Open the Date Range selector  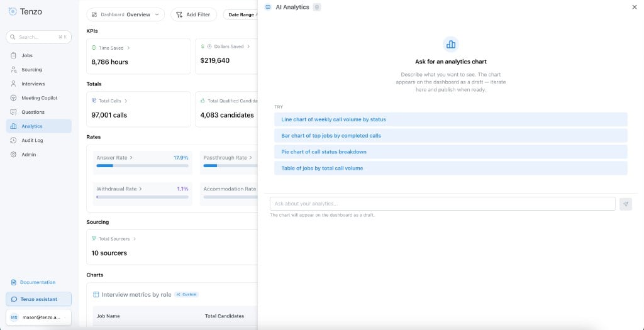(241, 15)
